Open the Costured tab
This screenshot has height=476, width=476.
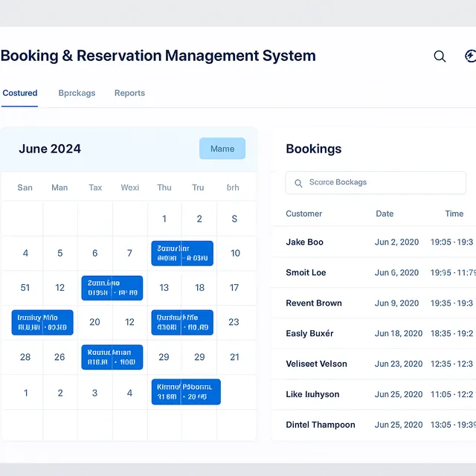pyautogui.click(x=20, y=93)
